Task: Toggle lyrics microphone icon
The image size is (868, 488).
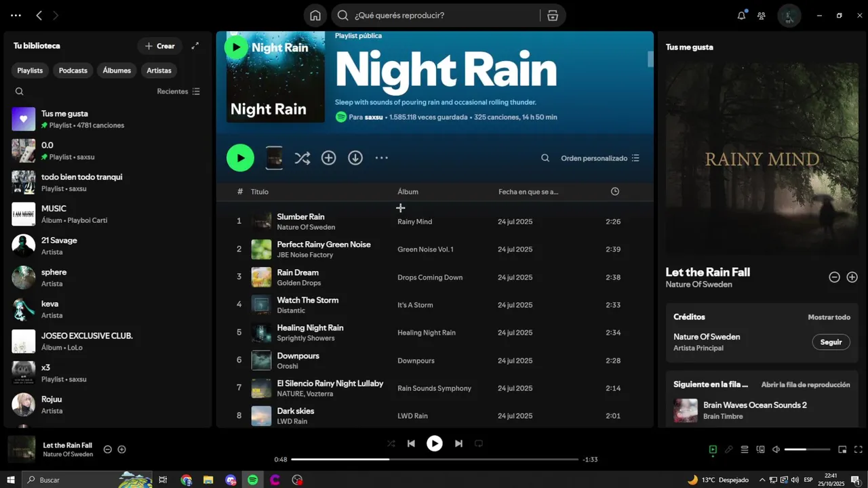Action: coord(729,449)
